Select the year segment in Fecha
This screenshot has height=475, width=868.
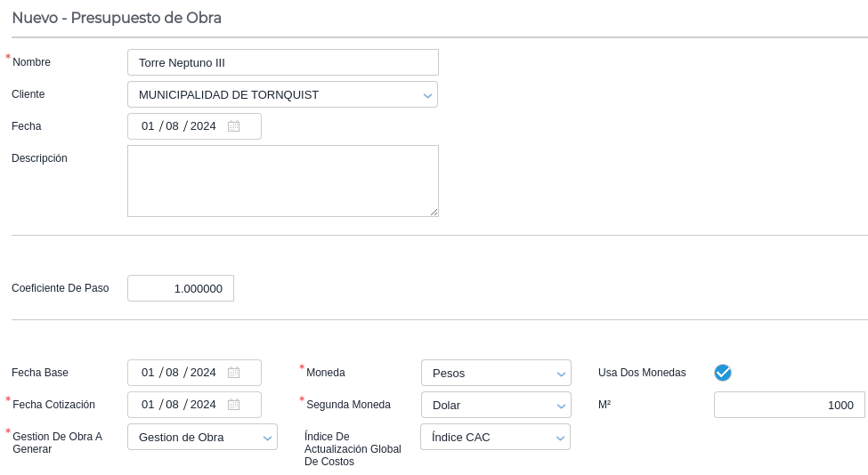[x=203, y=126]
